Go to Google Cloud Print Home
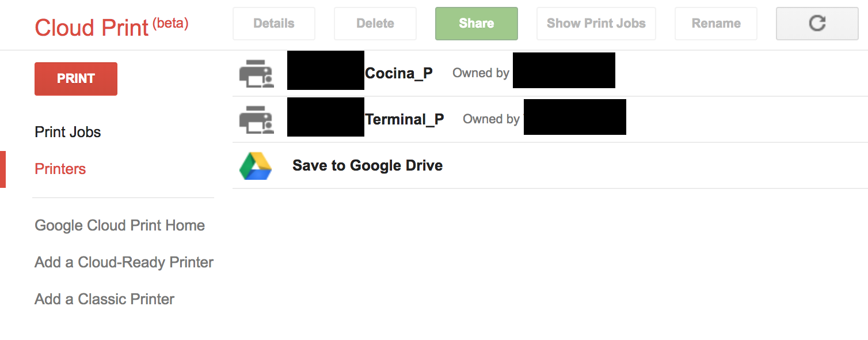 coord(120,225)
